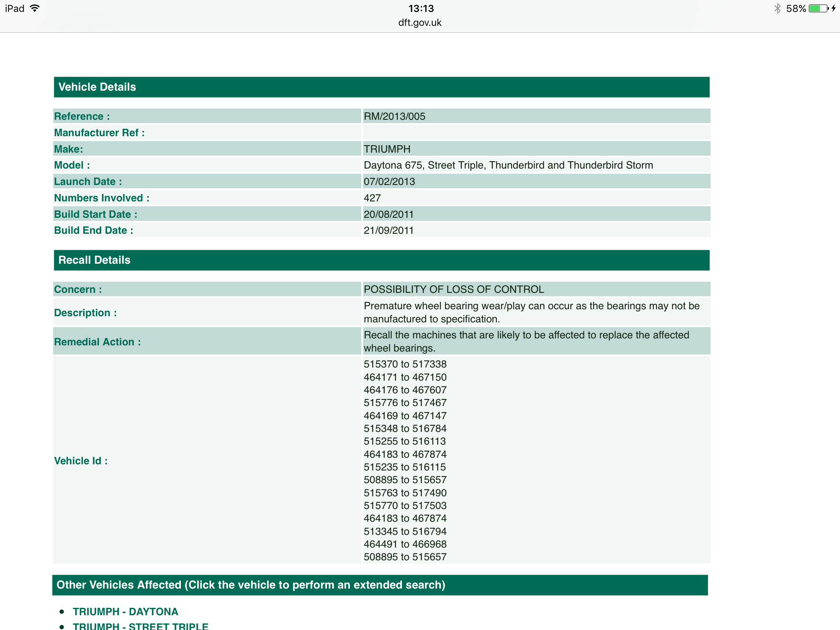Tap the dft.gov.uk address bar
The image size is (840, 630).
click(x=420, y=23)
